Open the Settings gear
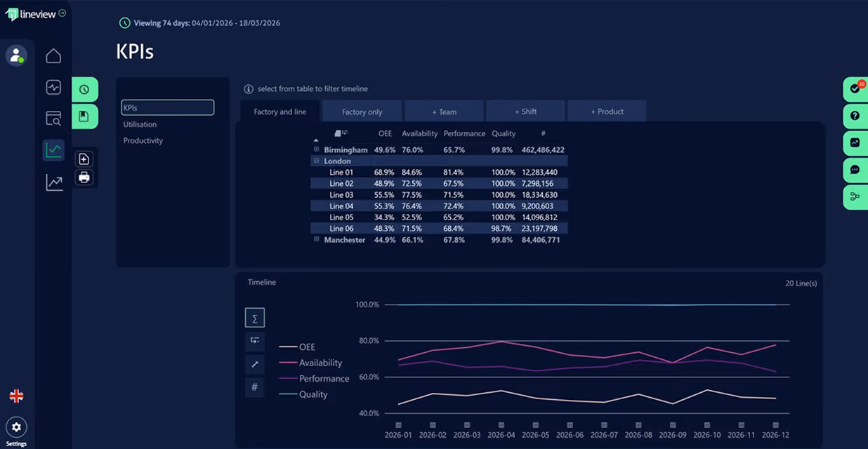 (x=16, y=427)
